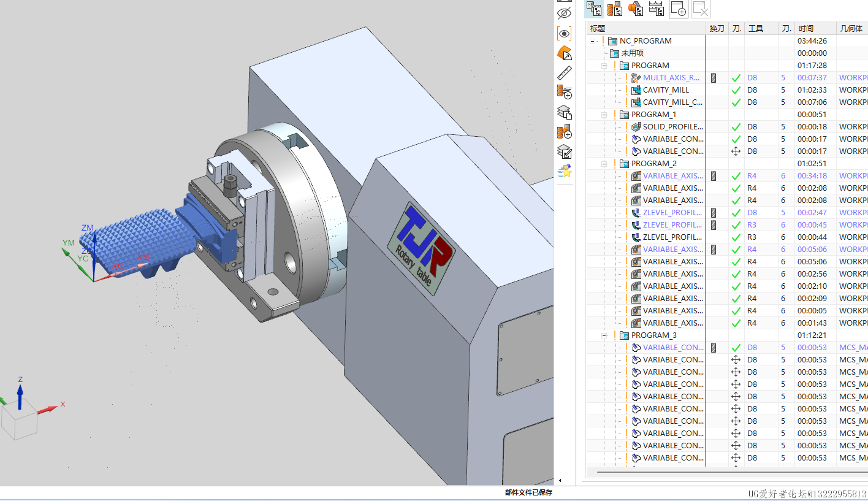Click 部件文件已保存 status message

click(528, 492)
